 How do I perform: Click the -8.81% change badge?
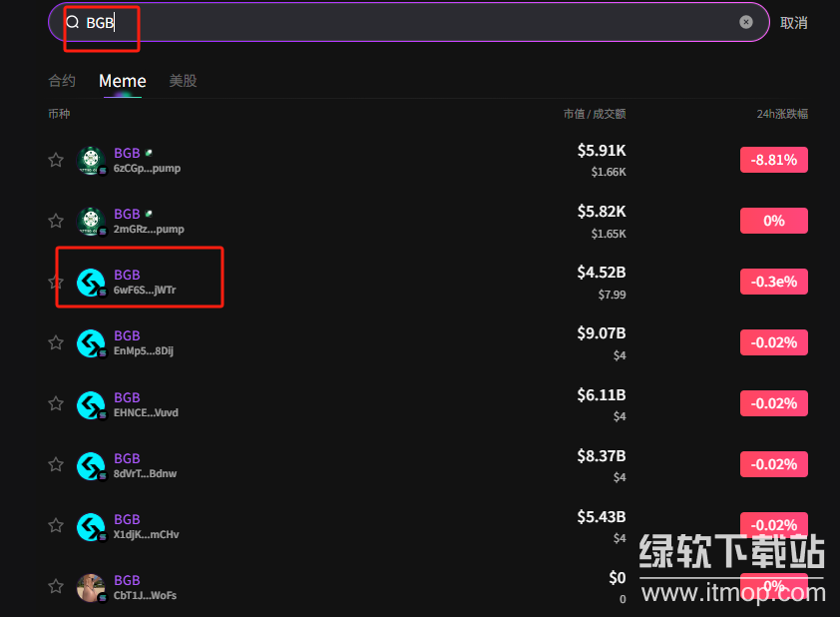click(773, 160)
